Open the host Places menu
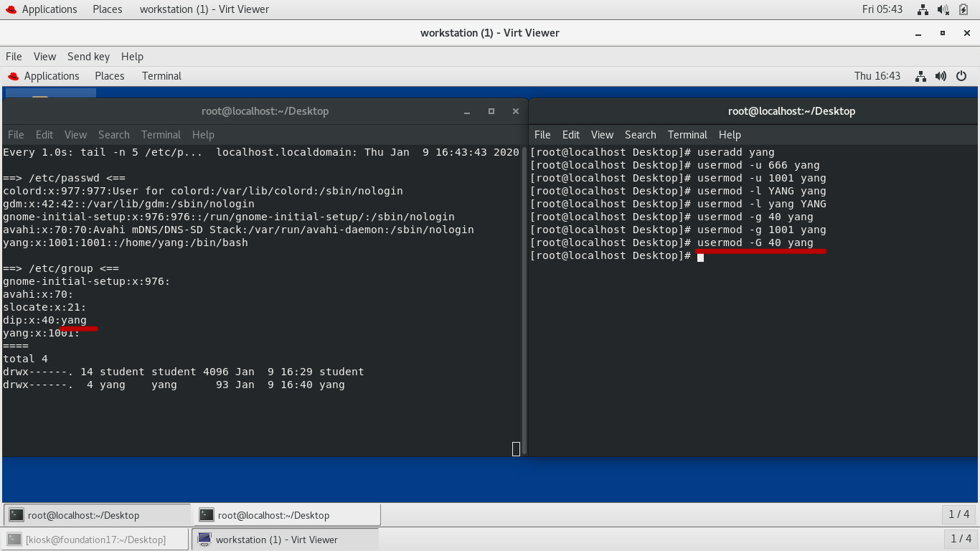The image size is (980, 551). click(107, 9)
